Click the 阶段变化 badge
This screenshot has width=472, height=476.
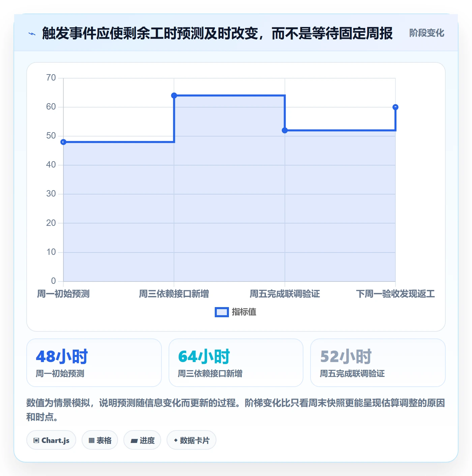(x=426, y=33)
